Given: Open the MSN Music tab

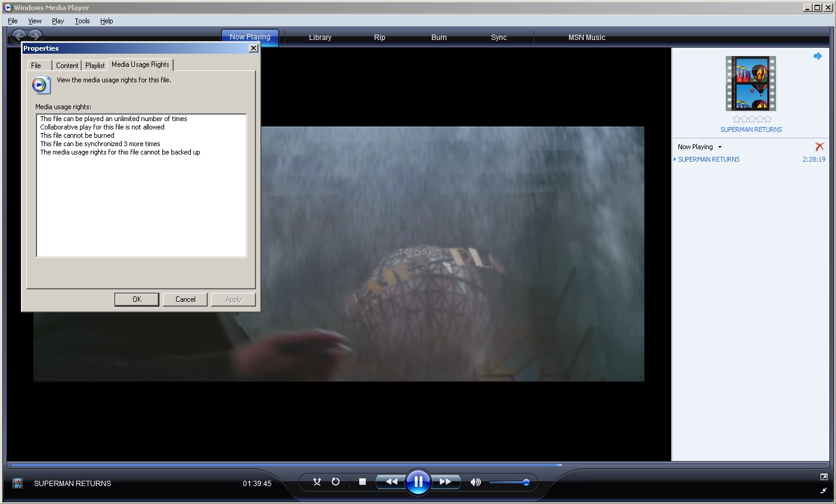Looking at the screenshot, I should 587,37.
